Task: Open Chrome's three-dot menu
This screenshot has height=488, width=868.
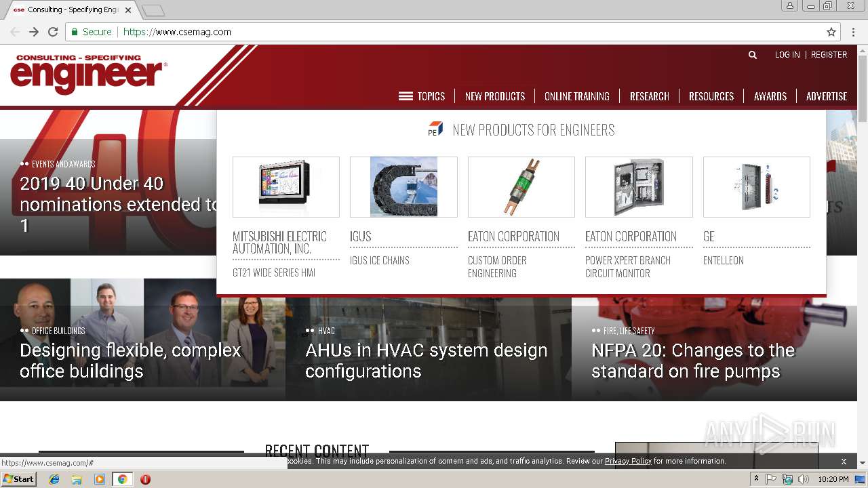Action: tap(853, 32)
